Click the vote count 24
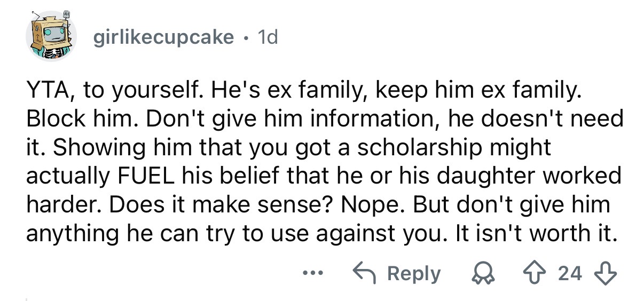This screenshot has width=644, height=301. (569, 274)
